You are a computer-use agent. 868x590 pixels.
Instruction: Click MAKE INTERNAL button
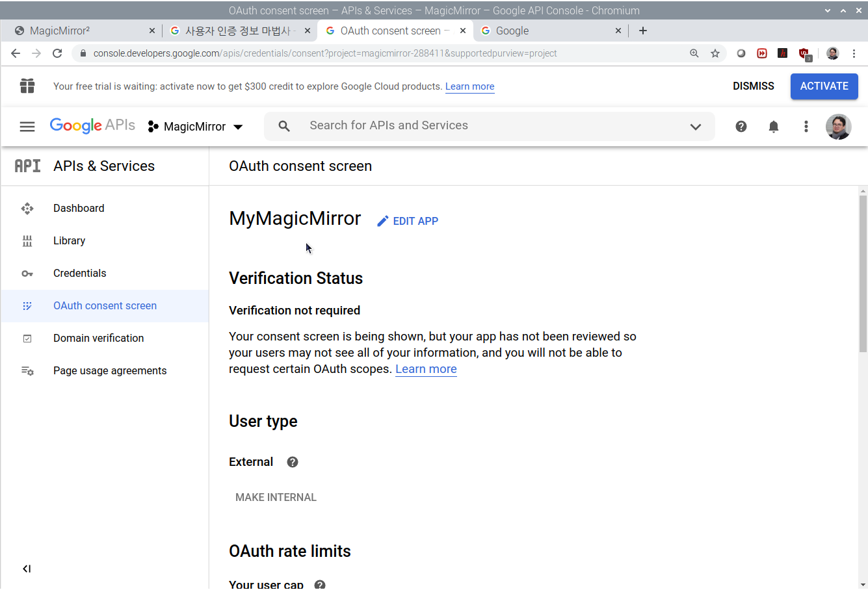point(276,497)
